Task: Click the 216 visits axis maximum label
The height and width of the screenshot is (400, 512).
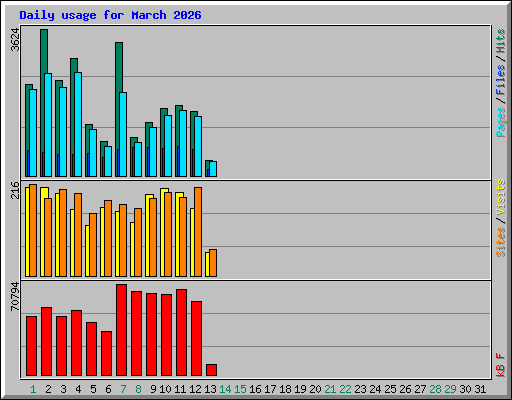Action: pos(15,190)
